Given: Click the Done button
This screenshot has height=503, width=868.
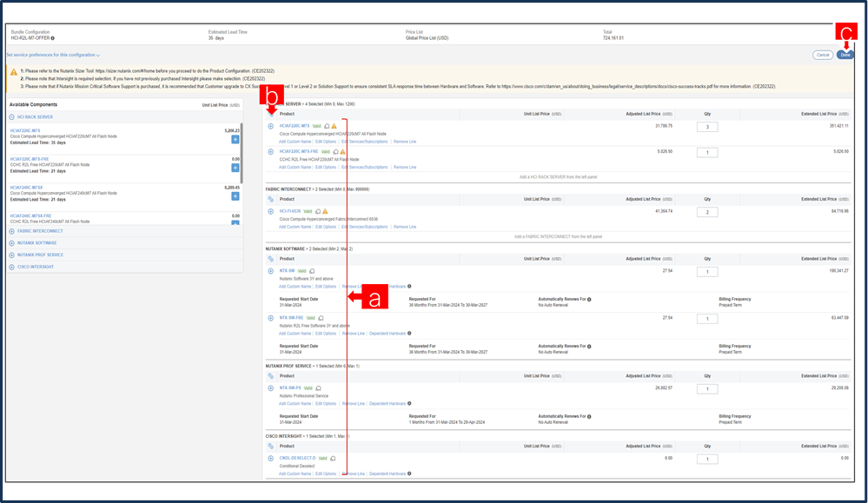Looking at the screenshot, I should [x=845, y=55].
